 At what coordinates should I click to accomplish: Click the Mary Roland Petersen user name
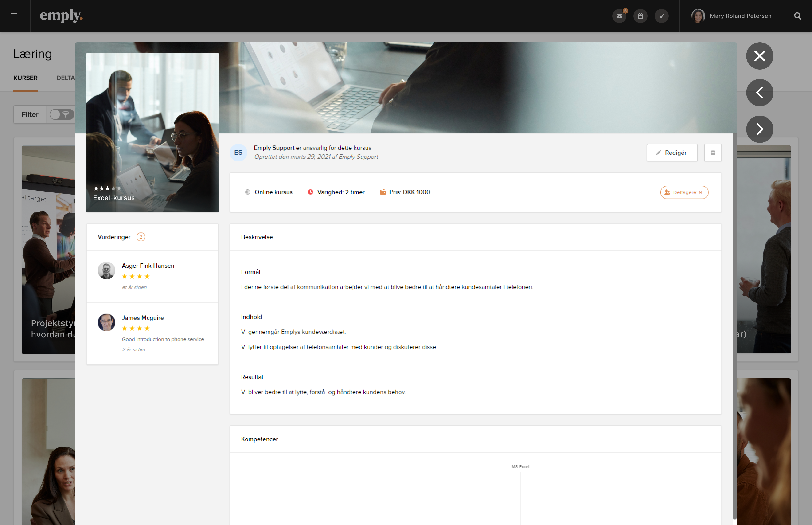(x=740, y=16)
